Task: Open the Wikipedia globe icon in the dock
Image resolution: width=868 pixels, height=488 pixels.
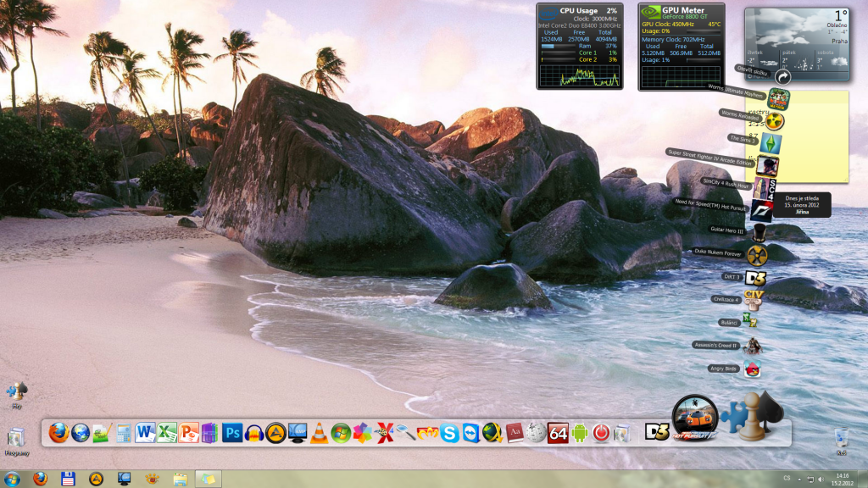Action: point(536,433)
